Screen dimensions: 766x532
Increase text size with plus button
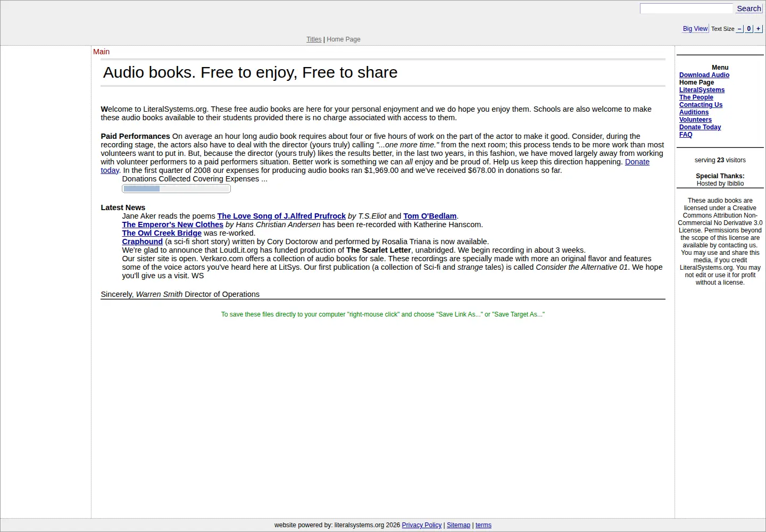(x=759, y=29)
